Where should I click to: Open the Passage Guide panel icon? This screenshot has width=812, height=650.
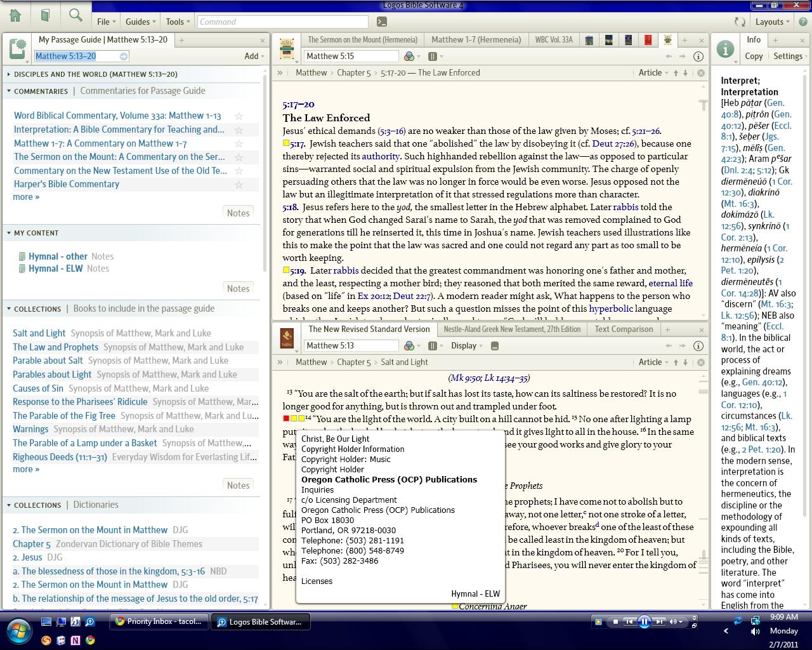click(17, 49)
